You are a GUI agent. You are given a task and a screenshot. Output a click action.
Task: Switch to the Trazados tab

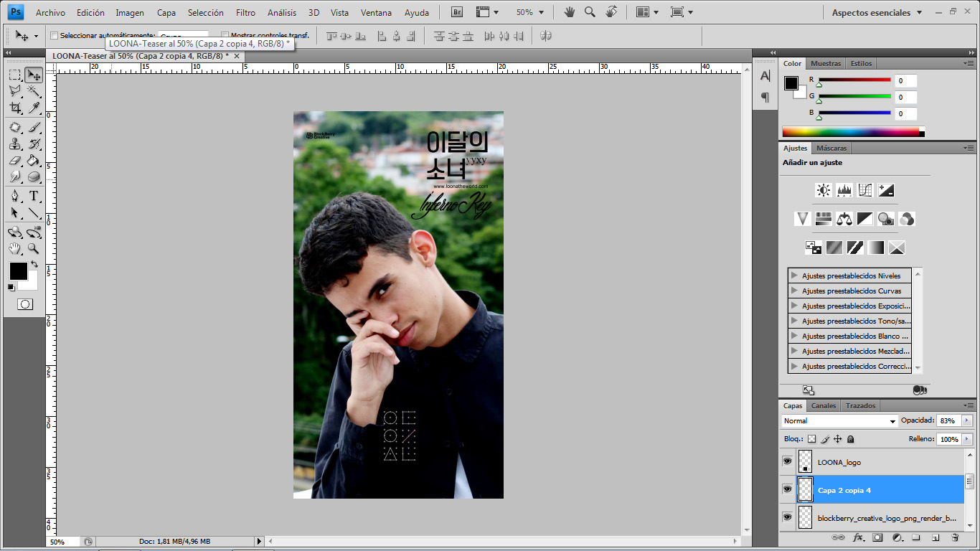[x=861, y=406]
